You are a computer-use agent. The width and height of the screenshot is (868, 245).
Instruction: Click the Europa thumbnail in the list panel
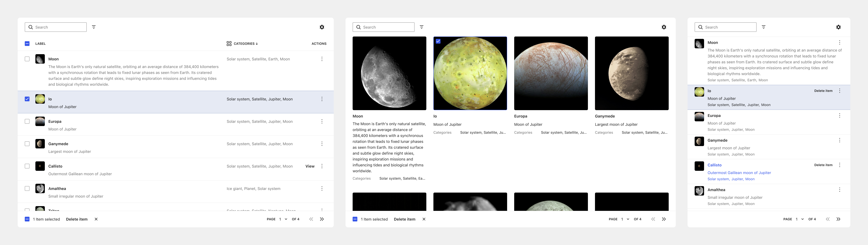[699, 117]
